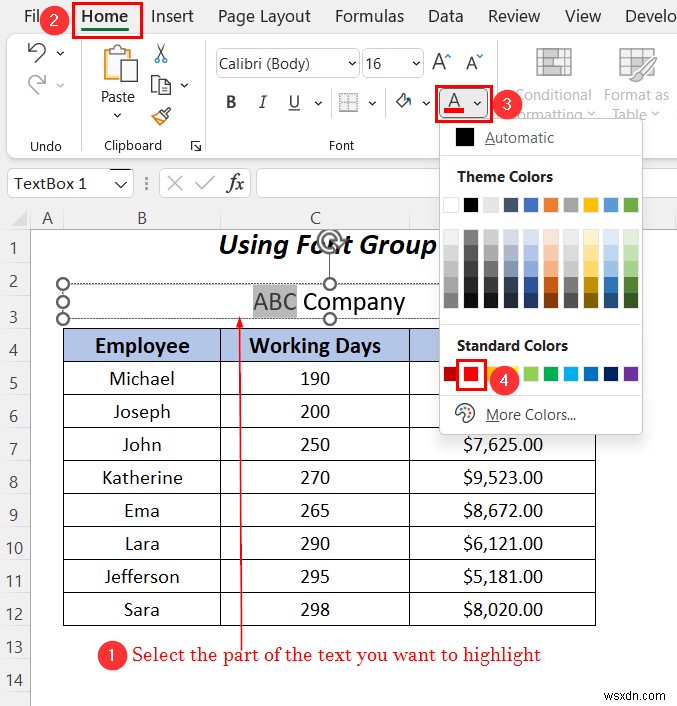Viewport: 677px width, 706px height.
Task: Increase font size with the larger A
Action: coord(442,62)
